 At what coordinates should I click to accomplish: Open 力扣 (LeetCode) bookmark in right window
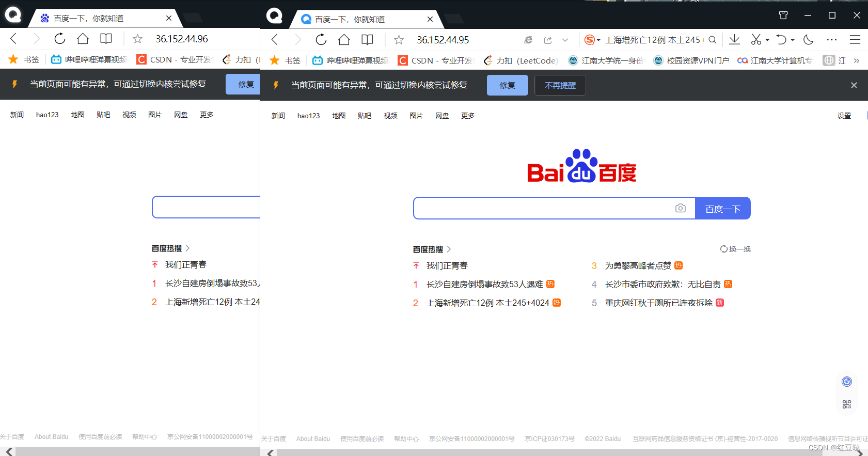[x=520, y=60]
